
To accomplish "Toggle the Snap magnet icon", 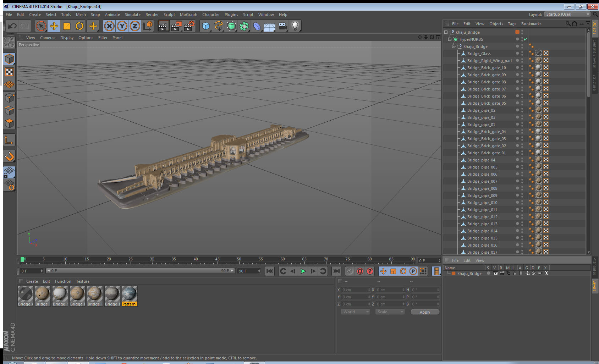I will click(x=9, y=156).
